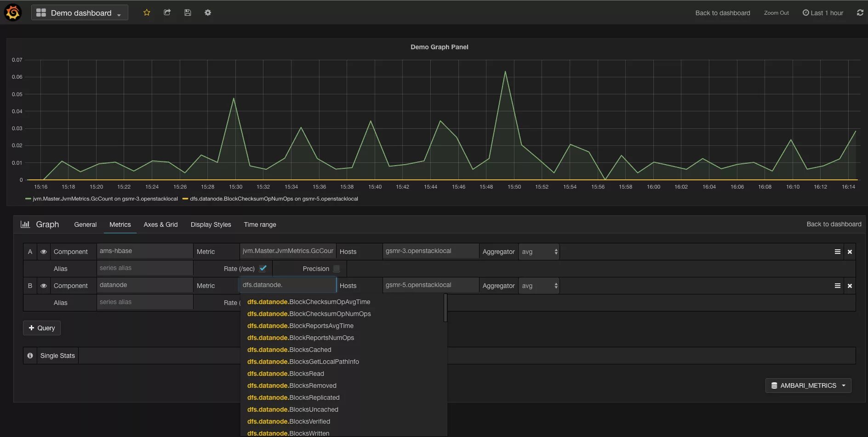Click the Grafana logo icon
The width and height of the screenshot is (868, 437).
[x=13, y=12]
